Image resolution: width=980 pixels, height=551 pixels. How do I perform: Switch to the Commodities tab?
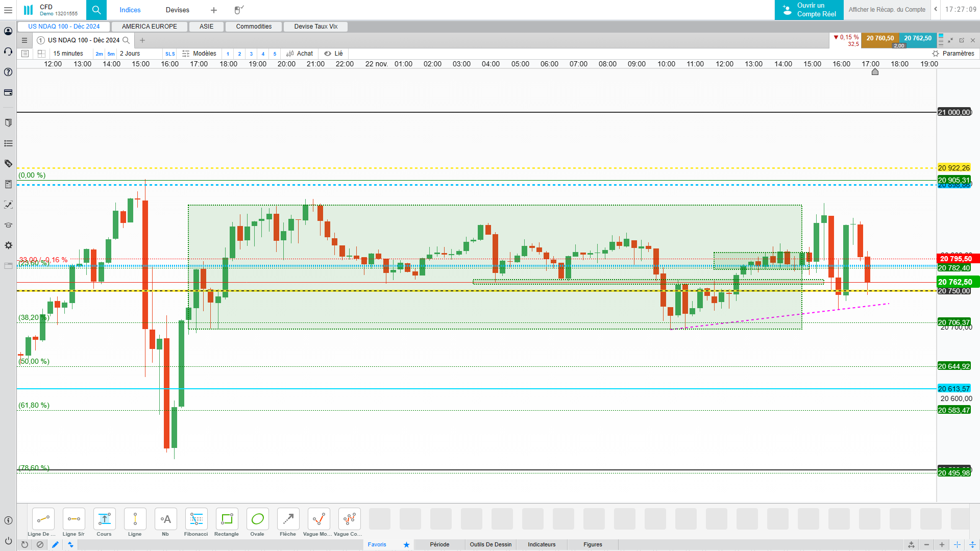tap(254, 27)
